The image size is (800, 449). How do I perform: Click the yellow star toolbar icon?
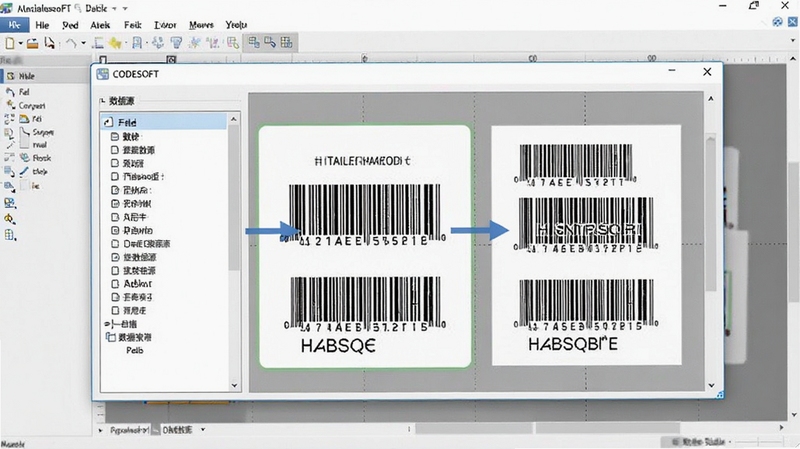pyautogui.click(x=115, y=43)
